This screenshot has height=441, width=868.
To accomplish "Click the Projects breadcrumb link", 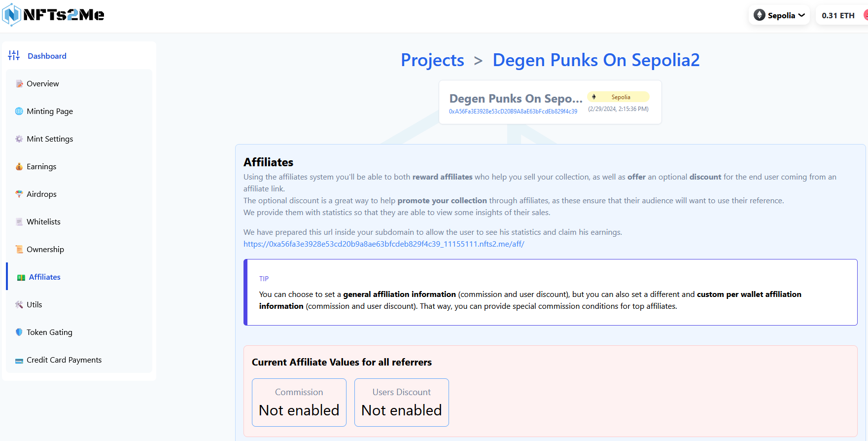I will click(x=432, y=60).
